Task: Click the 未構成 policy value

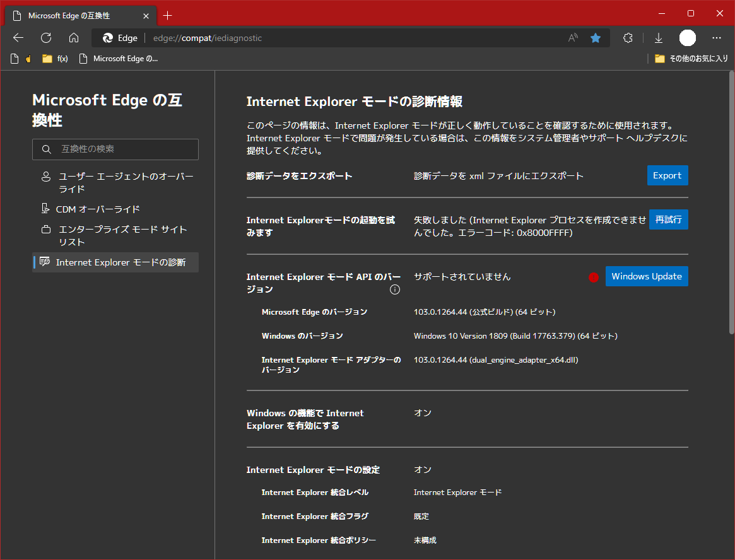Action: pos(425,540)
